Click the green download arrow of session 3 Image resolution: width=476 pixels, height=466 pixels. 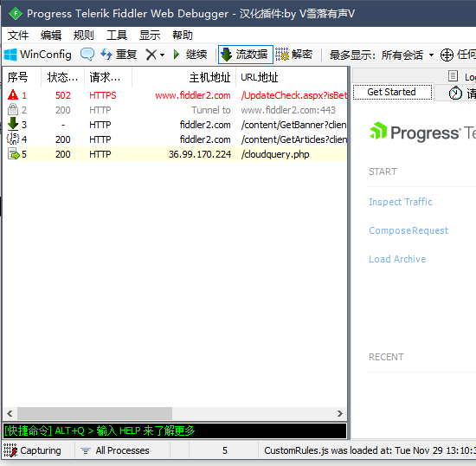click(13, 124)
